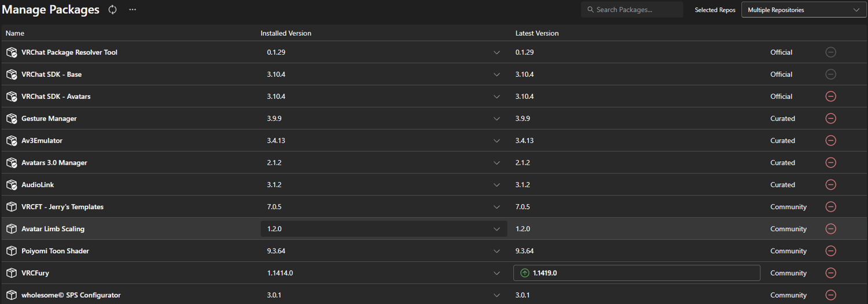This screenshot has width=868, height=304.
Task: Remove Avatar Limb Scaling package
Action: tap(831, 229)
